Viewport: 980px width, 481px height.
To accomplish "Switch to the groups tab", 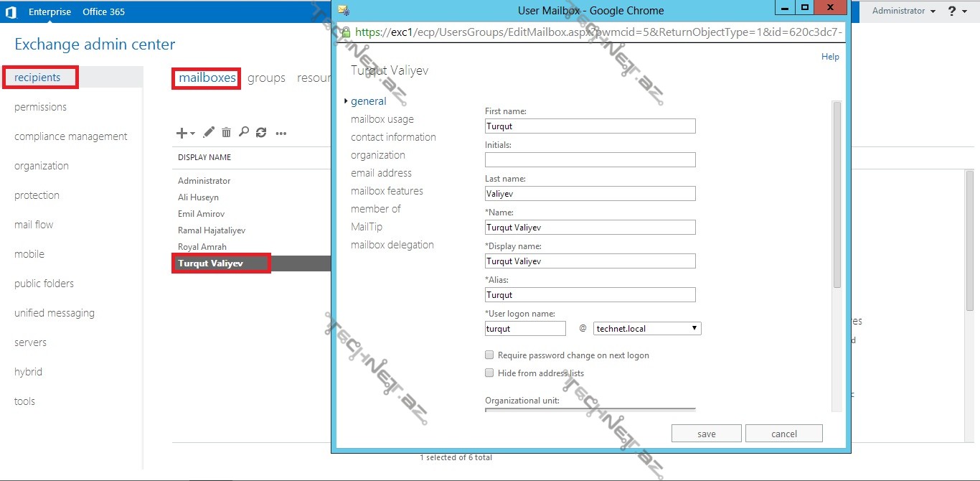I will tap(266, 78).
